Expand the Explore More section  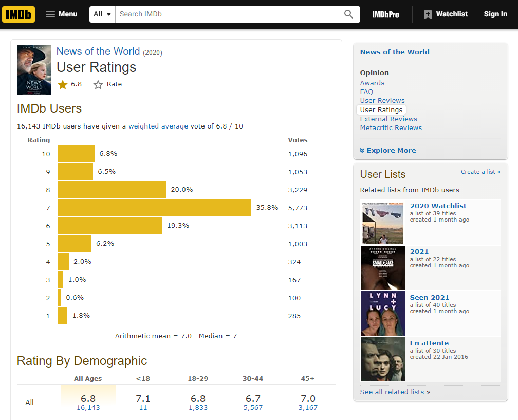click(388, 150)
